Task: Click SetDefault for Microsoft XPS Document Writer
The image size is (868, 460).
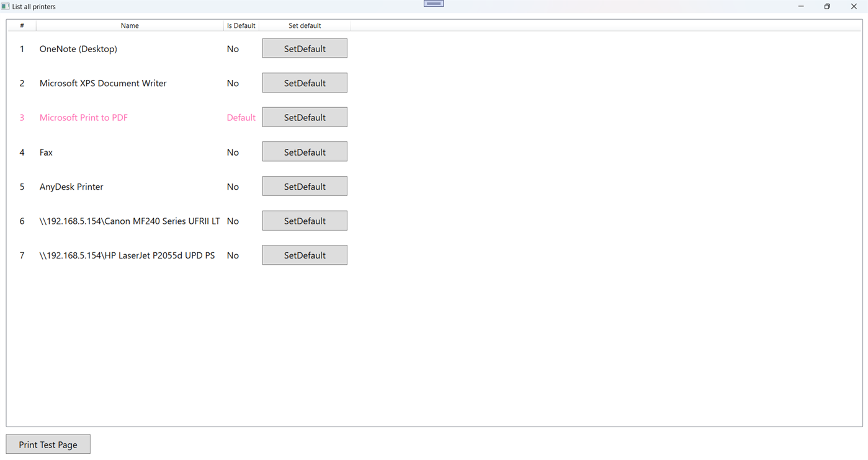Action: click(304, 82)
